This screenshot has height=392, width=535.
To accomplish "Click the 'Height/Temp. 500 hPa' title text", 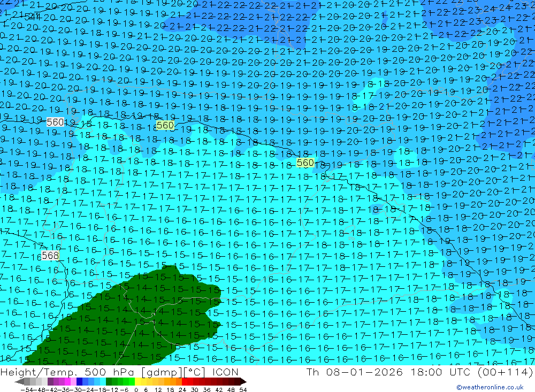I will click(x=67, y=372).
